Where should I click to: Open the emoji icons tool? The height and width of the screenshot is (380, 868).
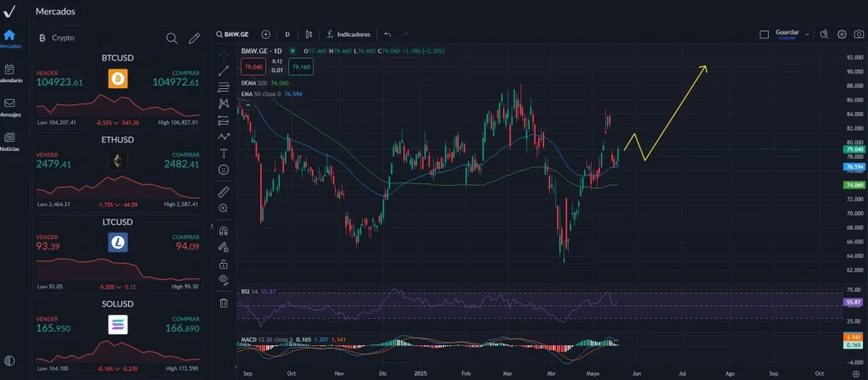tap(224, 170)
